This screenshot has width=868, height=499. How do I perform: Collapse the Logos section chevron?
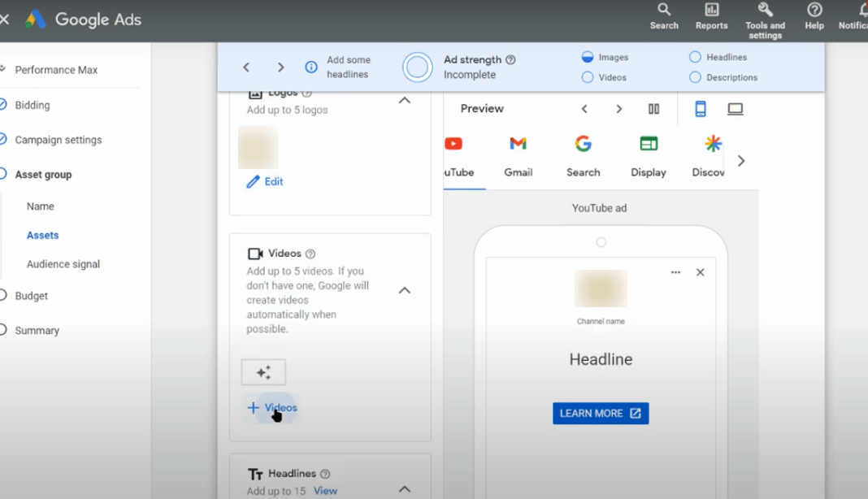point(405,101)
